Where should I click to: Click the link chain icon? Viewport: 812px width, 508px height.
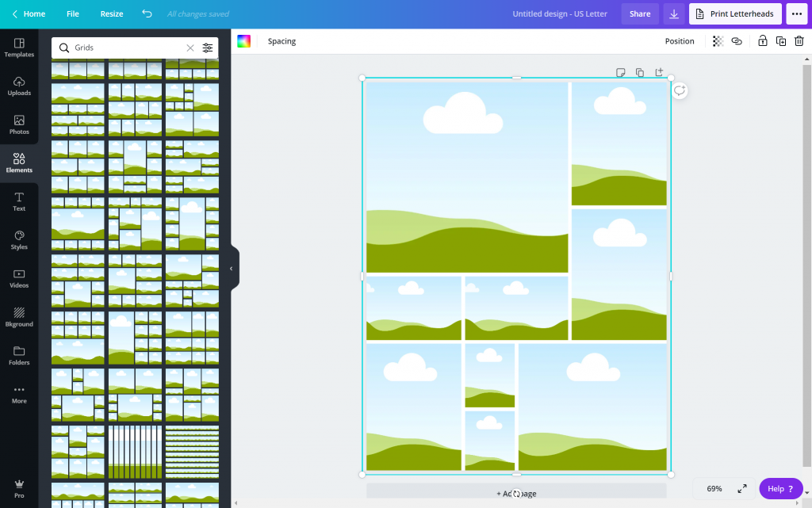click(737, 41)
